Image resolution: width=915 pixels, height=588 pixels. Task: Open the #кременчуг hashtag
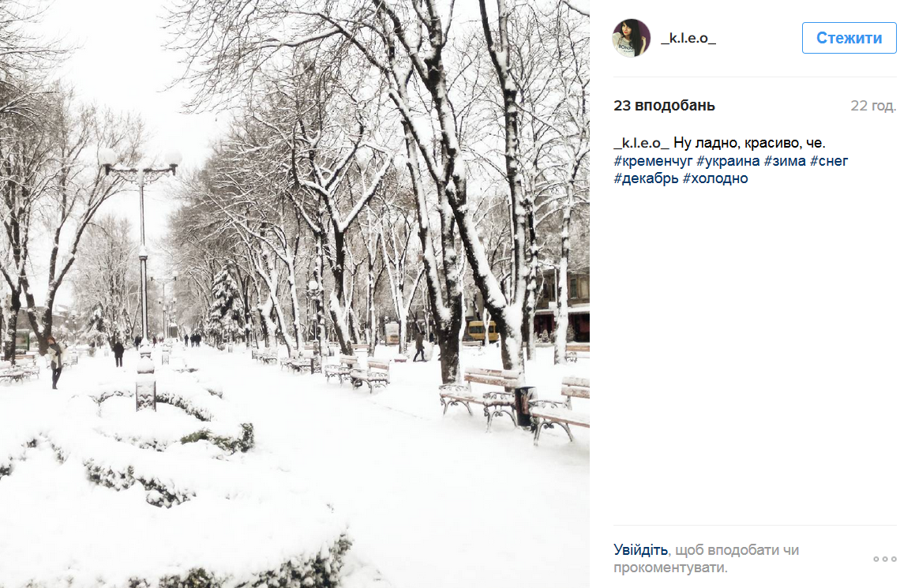point(653,161)
